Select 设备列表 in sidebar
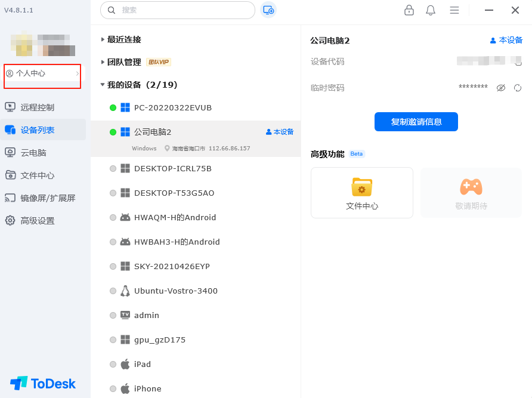Viewport: 532px width, 398px height. 43,129
